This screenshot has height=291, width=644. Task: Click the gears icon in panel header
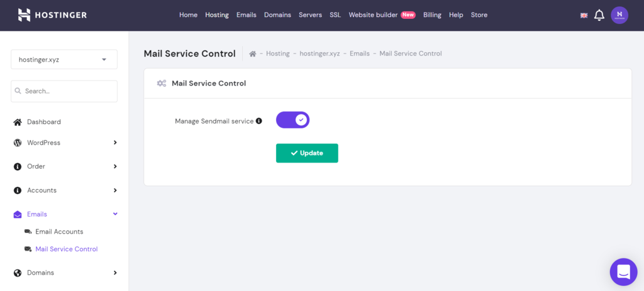[162, 84]
